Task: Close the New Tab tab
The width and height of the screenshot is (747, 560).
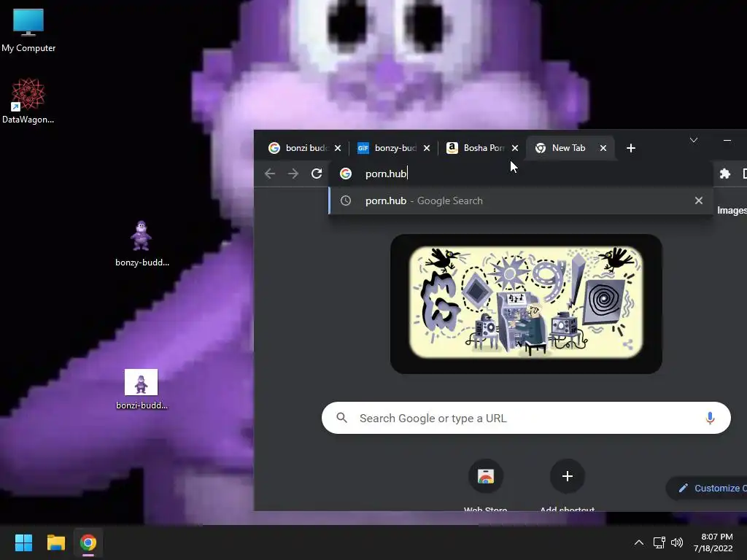Action: coord(603,148)
